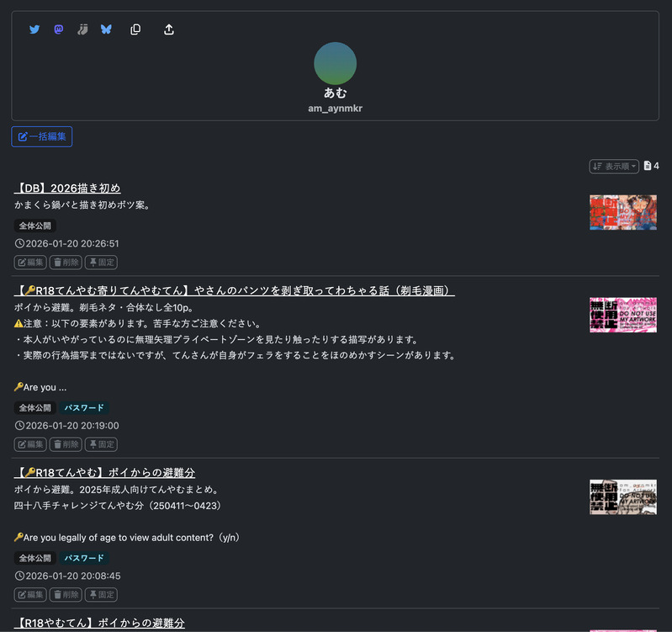The width and height of the screenshot is (672, 632).
Task: Click pink thumbnail of 剃毛漫画 post
Action: click(x=622, y=315)
